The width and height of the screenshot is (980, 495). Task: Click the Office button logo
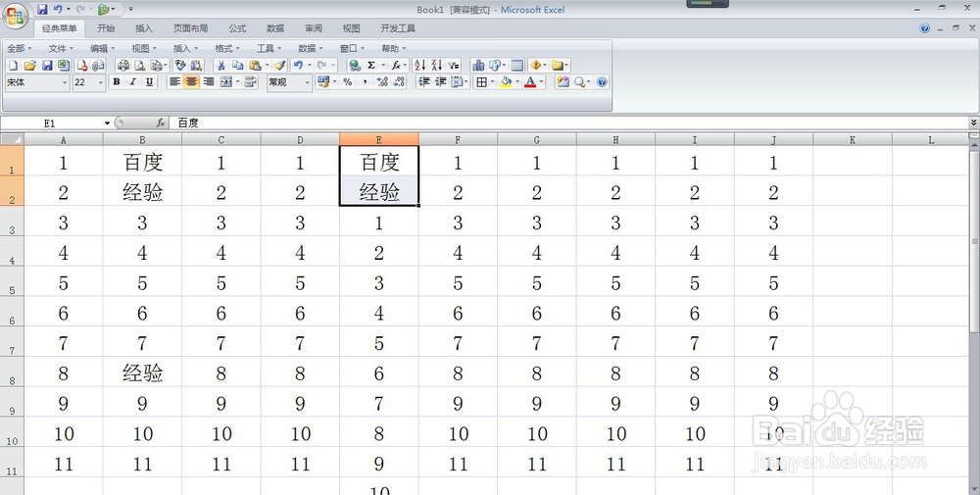(x=15, y=16)
